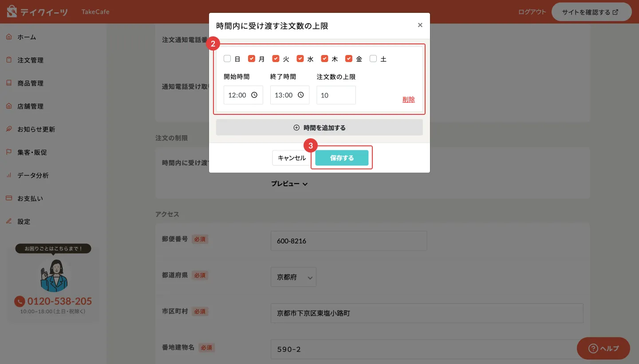This screenshot has height=364, width=639.
Task: Click the product management icon
Action: [9, 83]
